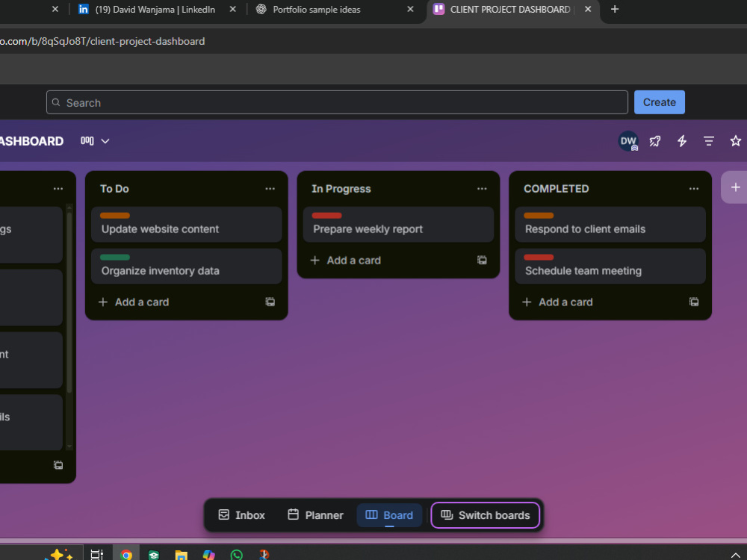Image resolution: width=747 pixels, height=560 pixels.
Task: Star this board with the star icon
Action: click(x=736, y=141)
